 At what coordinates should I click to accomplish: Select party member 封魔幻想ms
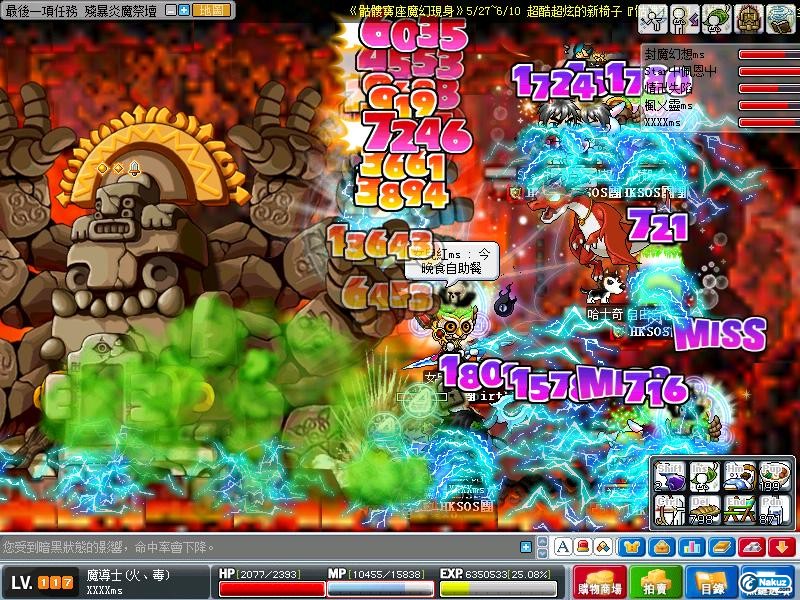pyautogui.click(x=674, y=54)
